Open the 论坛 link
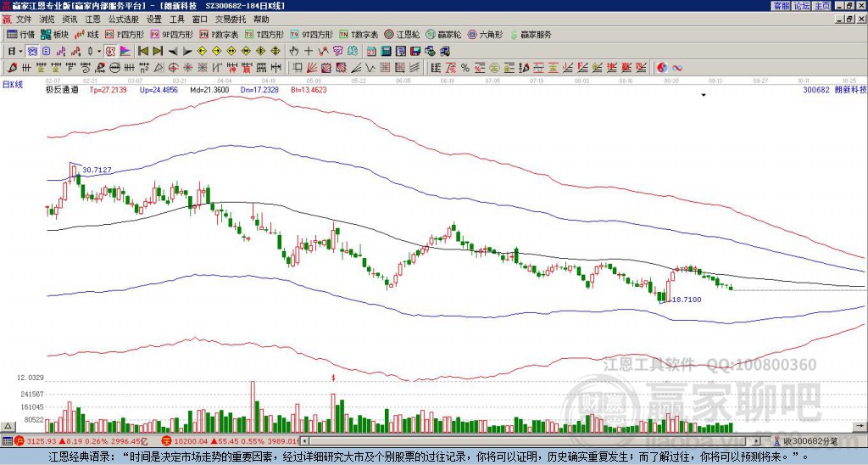Screen dimensions: 868x465 [801, 6]
